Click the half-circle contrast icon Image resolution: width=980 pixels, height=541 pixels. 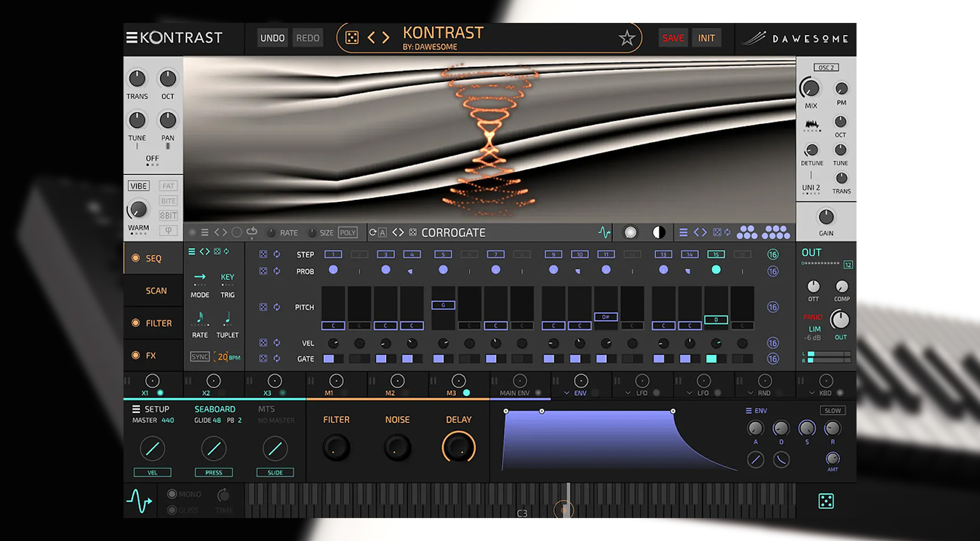659,232
